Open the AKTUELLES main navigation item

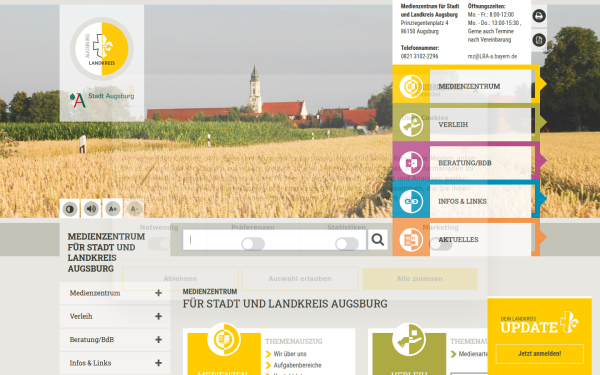[466, 237]
